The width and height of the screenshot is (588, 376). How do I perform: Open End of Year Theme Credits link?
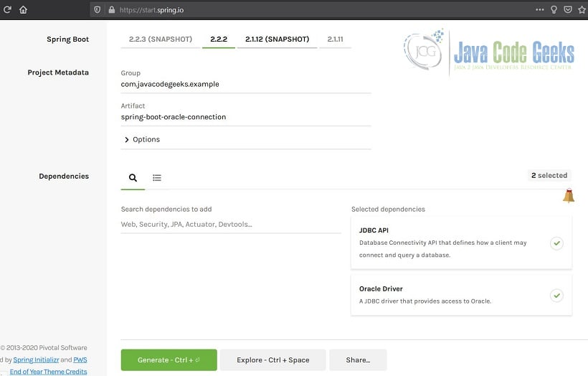(48, 372)
